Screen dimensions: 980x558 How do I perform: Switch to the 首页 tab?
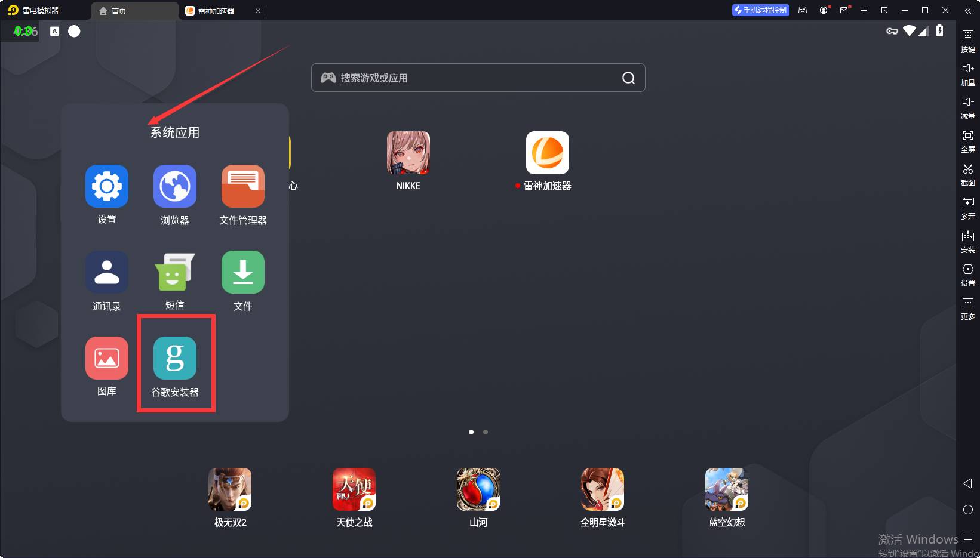click(x=135, y=11)
